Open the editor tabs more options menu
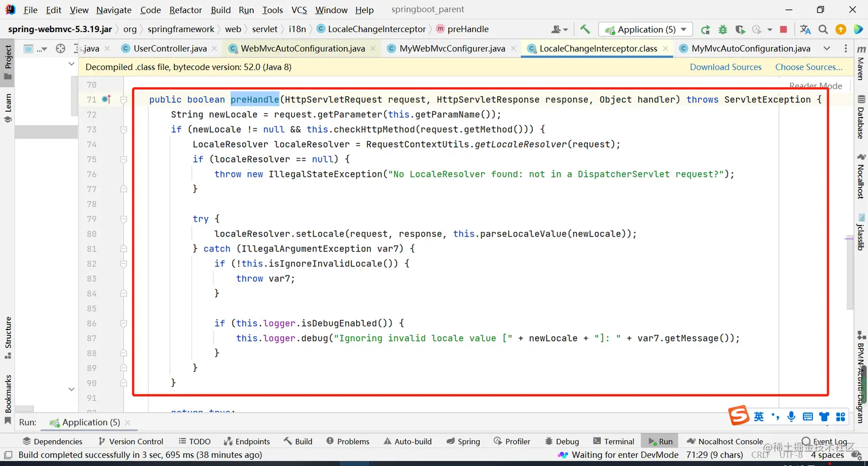Viewport: 868px width, 466px height. point(845,49)
